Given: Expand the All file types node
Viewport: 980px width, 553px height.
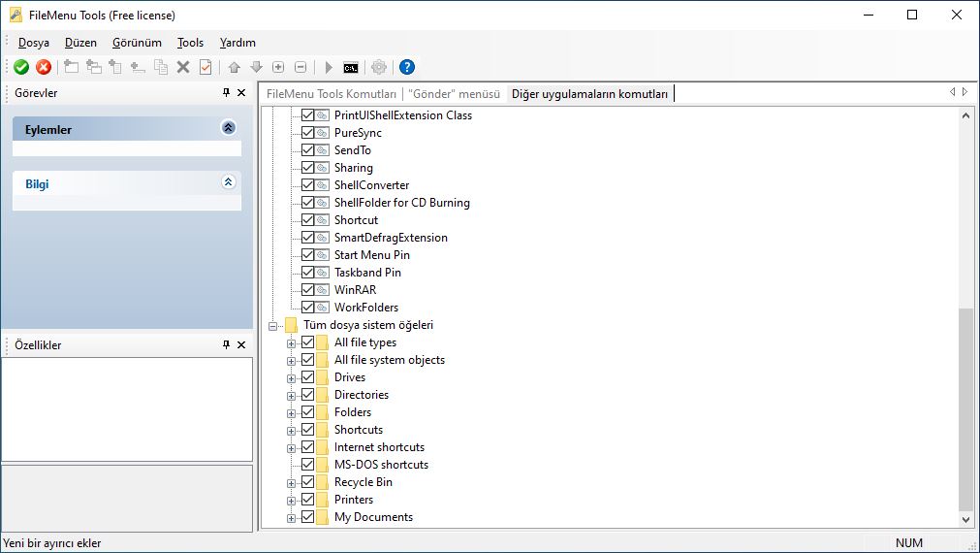Looking at the screenshot, I should click(x=291, y=343).
